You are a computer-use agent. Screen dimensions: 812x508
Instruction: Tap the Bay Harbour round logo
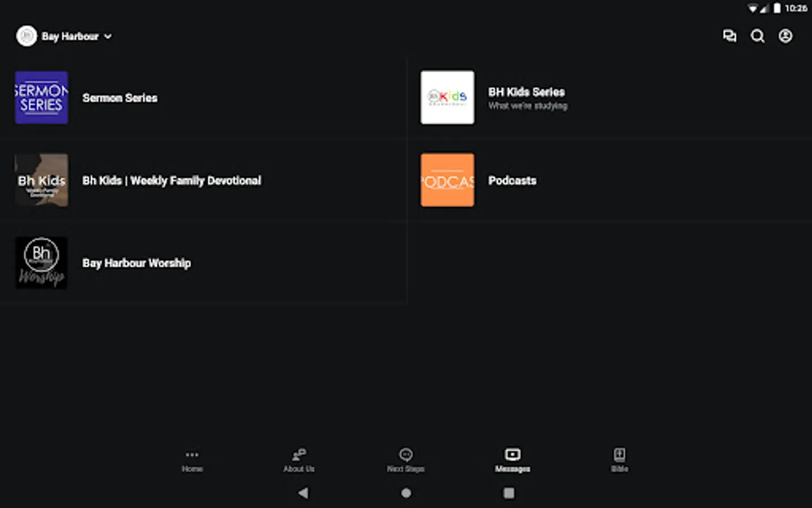tap(27, 36)
